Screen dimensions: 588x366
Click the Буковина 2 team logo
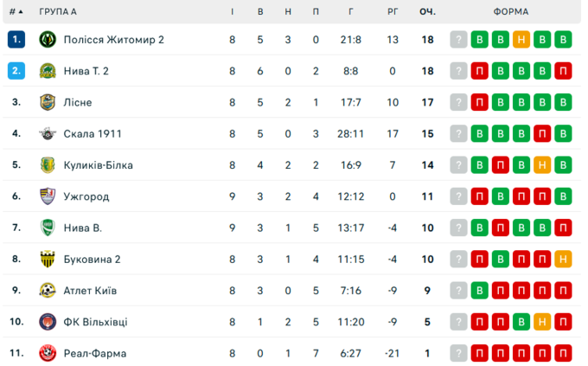click(x=48, y=259)
